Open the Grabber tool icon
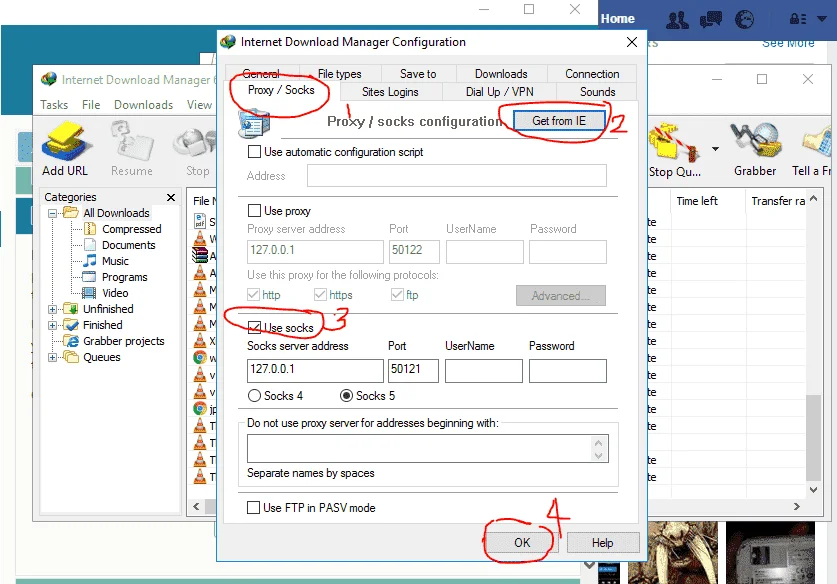 pos(755,149)
